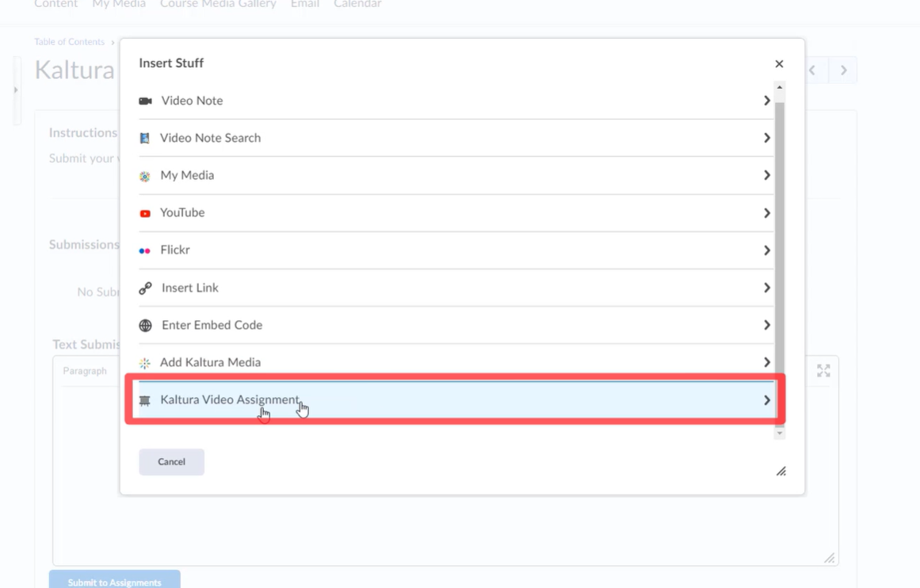Screen dimensions: 920x588
Task: Expand the Add Kaltura Media chevron
Action: (x=766, y=363)
